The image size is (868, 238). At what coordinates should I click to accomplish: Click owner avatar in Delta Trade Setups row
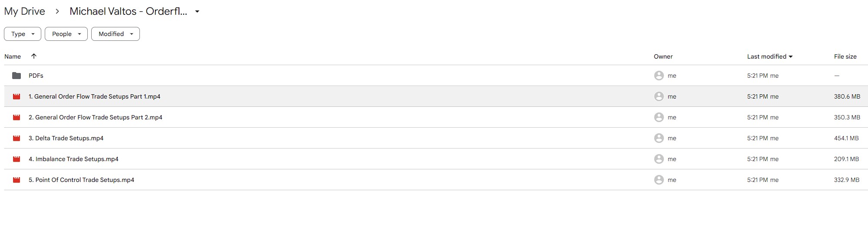(659, 138)
